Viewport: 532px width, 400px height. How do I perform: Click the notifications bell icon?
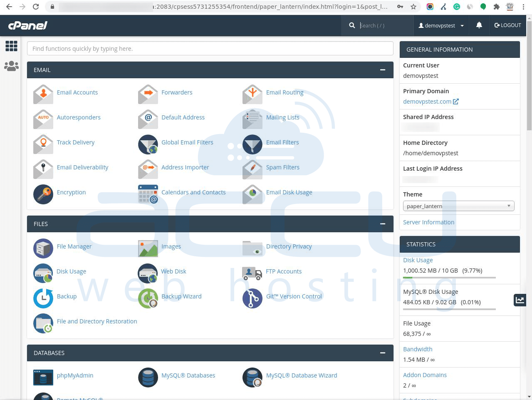click(x=479, y=25)
